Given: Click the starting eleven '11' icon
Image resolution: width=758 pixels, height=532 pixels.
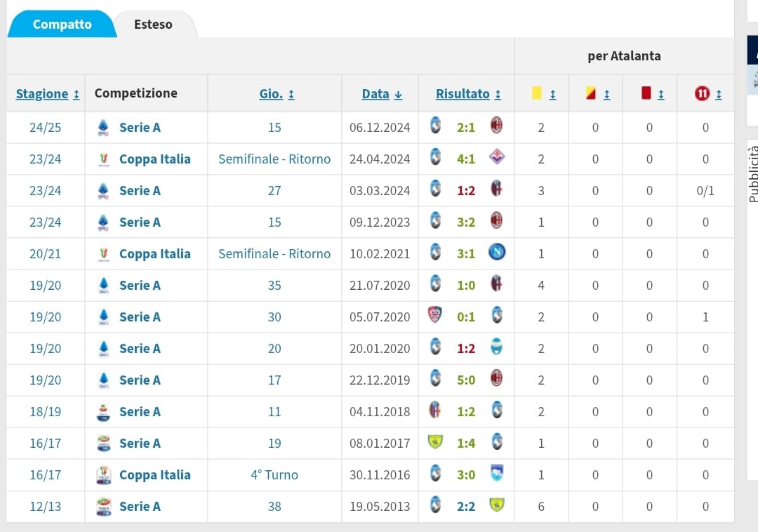Looking at the screenshot, I should (702, 93).
